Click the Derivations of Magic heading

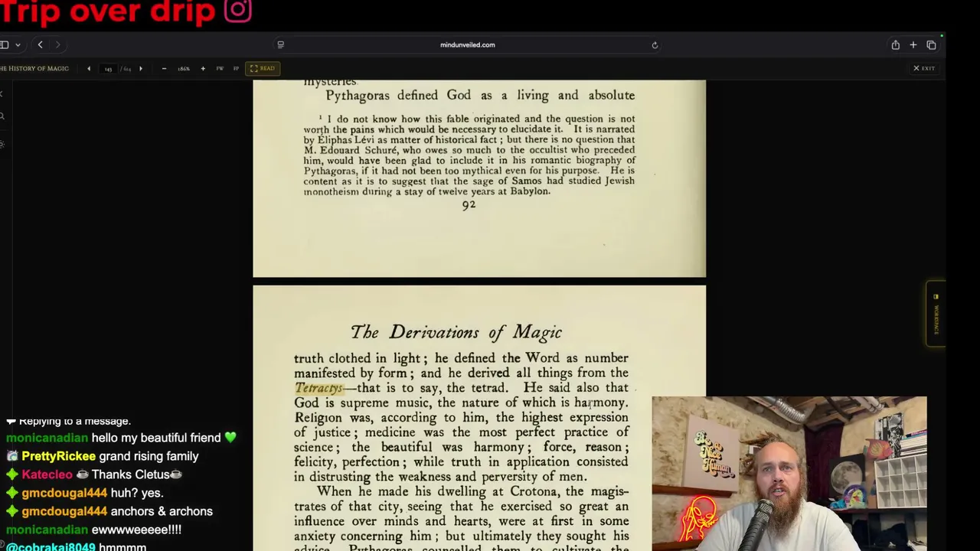point(456,332)
